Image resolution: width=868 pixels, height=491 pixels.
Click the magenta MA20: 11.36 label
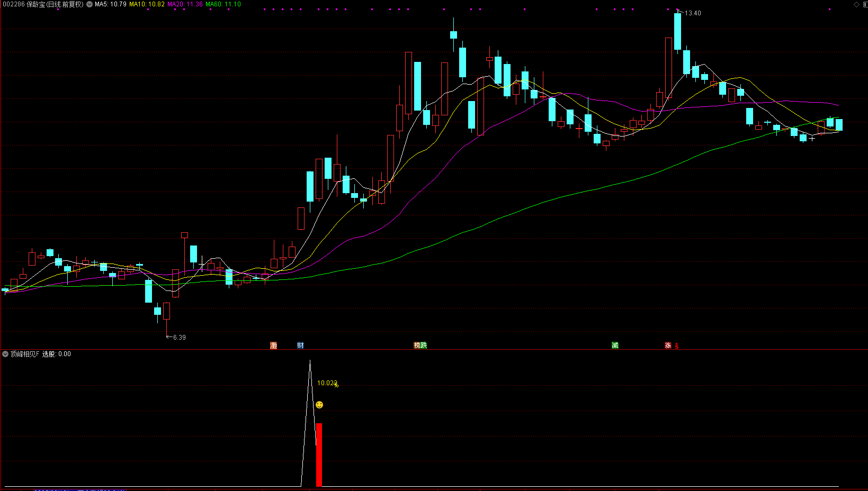[x=185, y=4]
